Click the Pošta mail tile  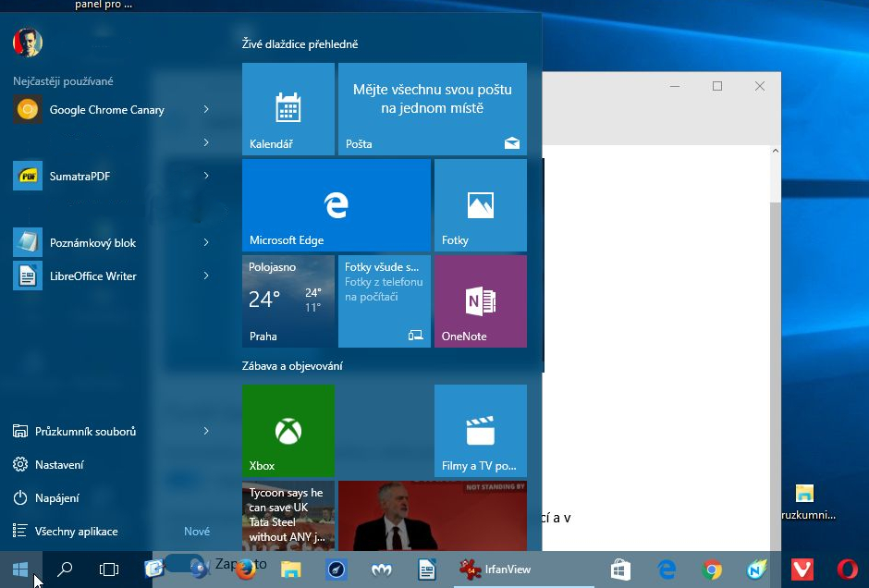click(x=432, y=109)
